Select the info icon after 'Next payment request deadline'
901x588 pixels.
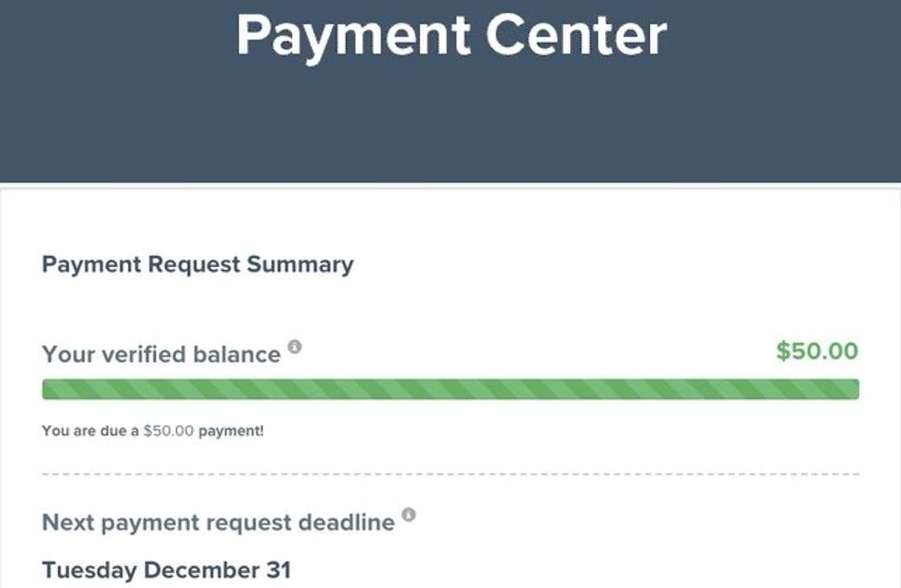click(410, 515)
